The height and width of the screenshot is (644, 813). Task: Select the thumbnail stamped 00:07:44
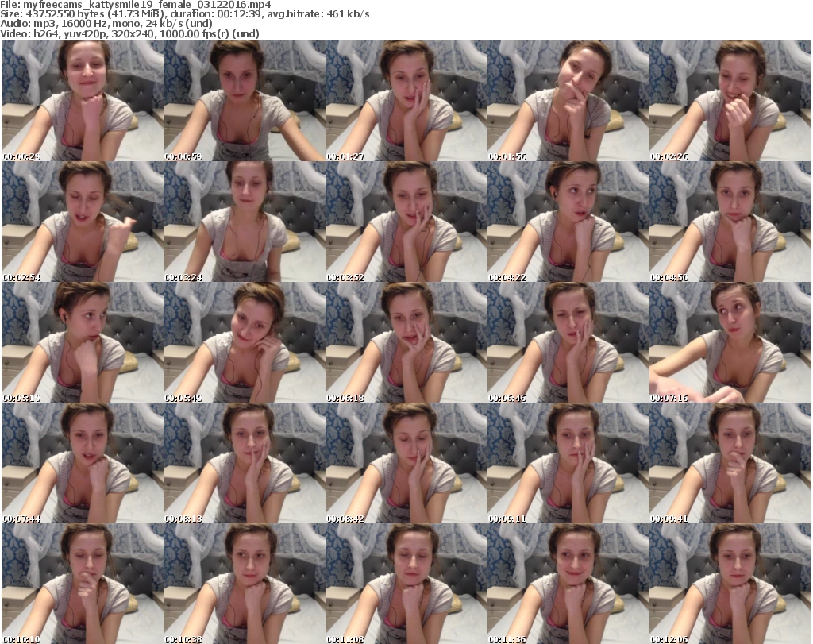[x=83, y=463]
